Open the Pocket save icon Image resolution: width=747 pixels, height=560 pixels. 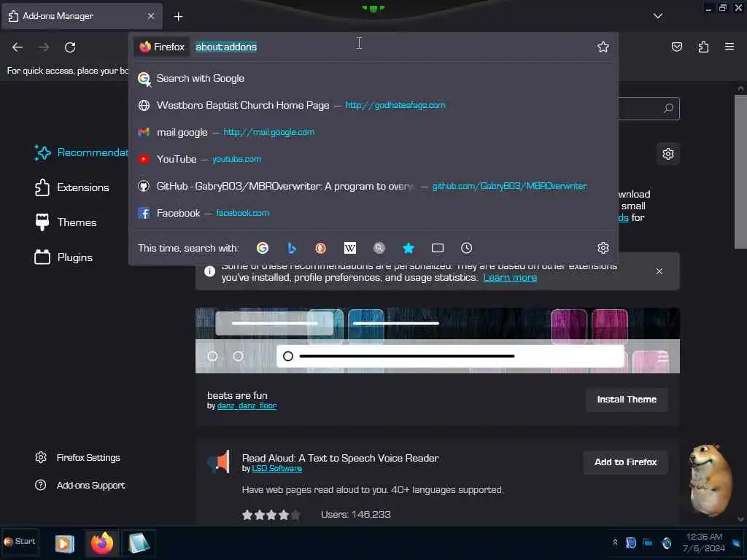[676, 47]
